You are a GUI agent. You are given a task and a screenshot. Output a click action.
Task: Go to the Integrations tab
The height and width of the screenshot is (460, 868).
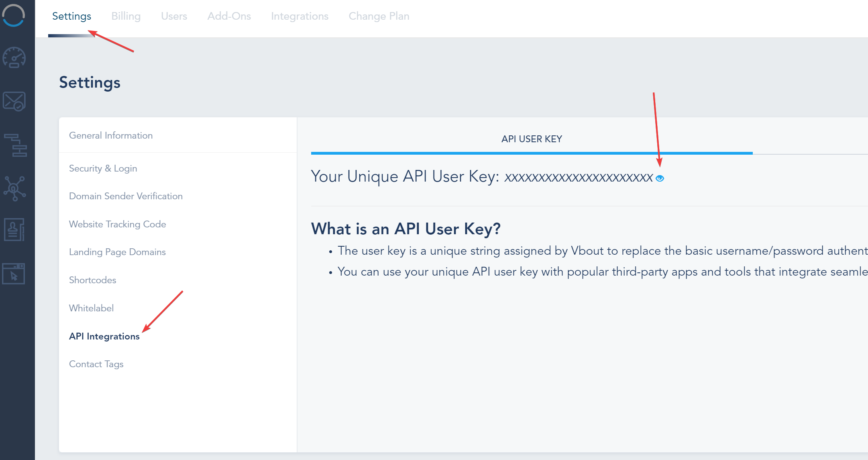[300, 16]
